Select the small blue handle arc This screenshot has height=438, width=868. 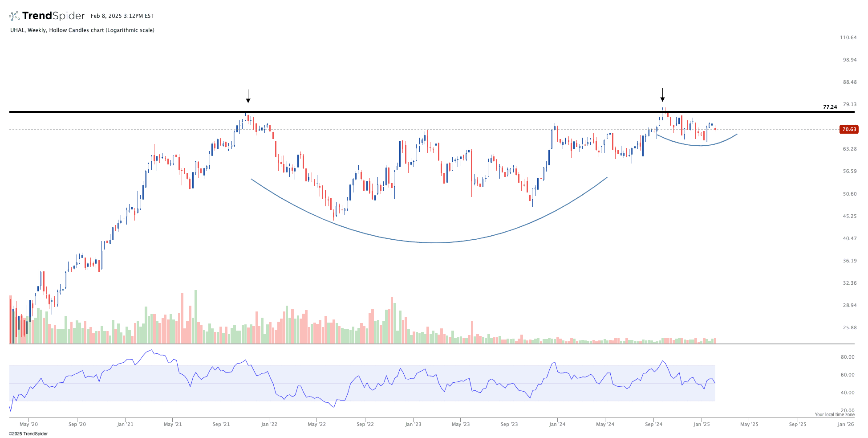tap(700, 145)
